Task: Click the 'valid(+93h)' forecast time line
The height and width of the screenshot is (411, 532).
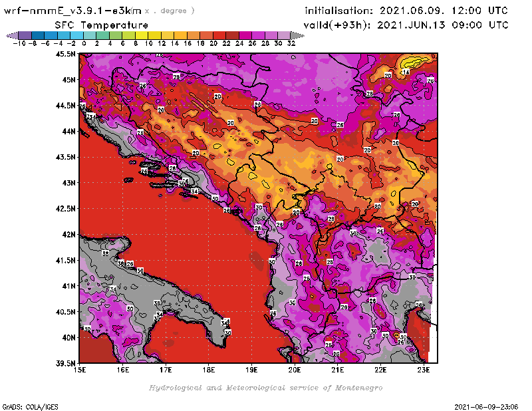Action: pyautogui.click(x=406, y=25)
